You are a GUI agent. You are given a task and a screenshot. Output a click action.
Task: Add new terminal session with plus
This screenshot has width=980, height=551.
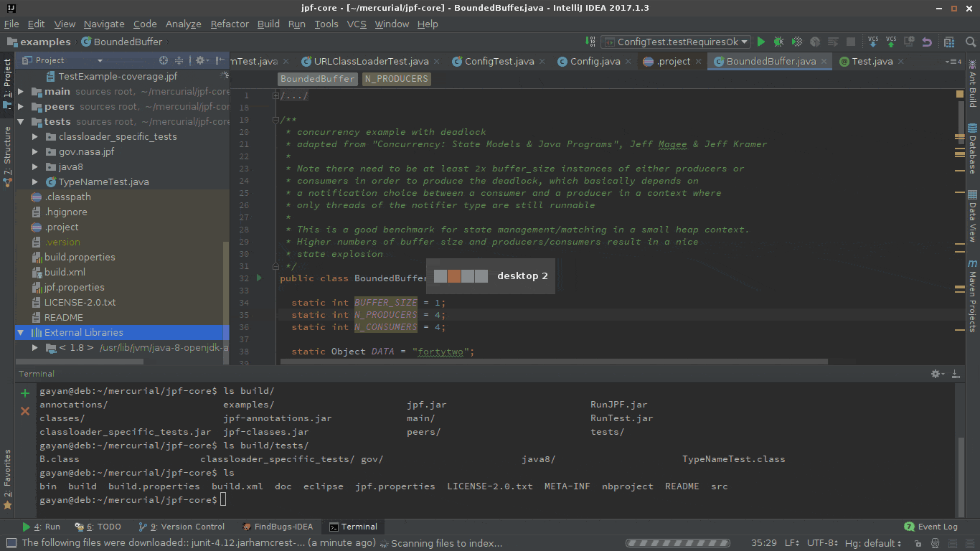[25, 393]
